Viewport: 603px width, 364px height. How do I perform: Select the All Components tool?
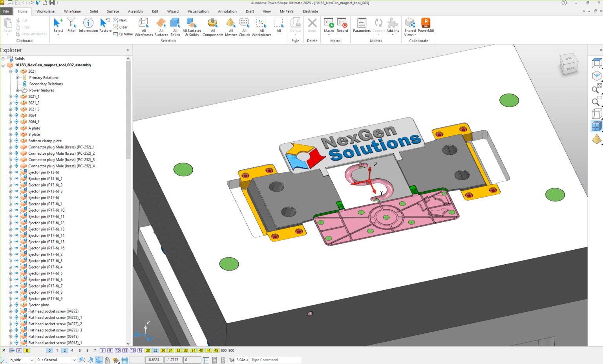[x=212, y=26]
